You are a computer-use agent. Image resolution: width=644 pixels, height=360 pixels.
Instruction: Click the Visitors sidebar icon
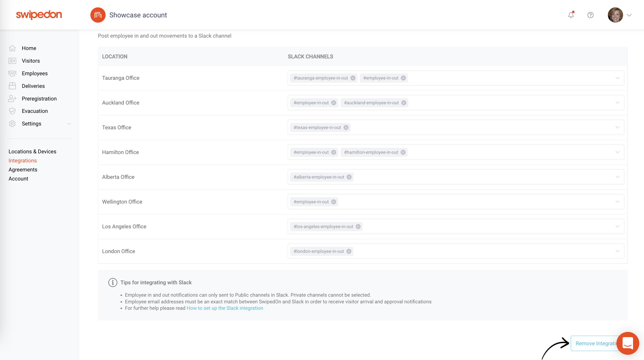12,60
